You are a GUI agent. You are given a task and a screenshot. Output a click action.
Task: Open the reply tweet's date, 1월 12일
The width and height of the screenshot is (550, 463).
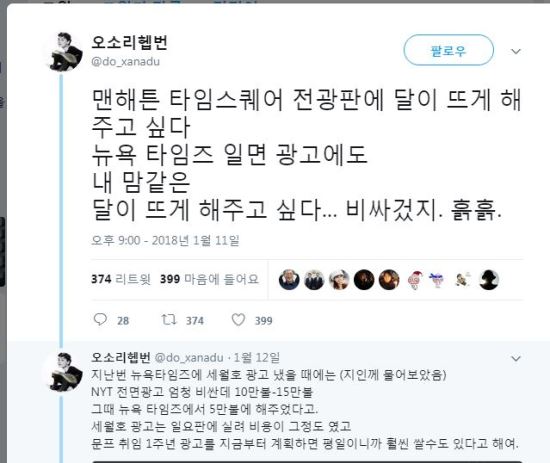tap(257, 357)
